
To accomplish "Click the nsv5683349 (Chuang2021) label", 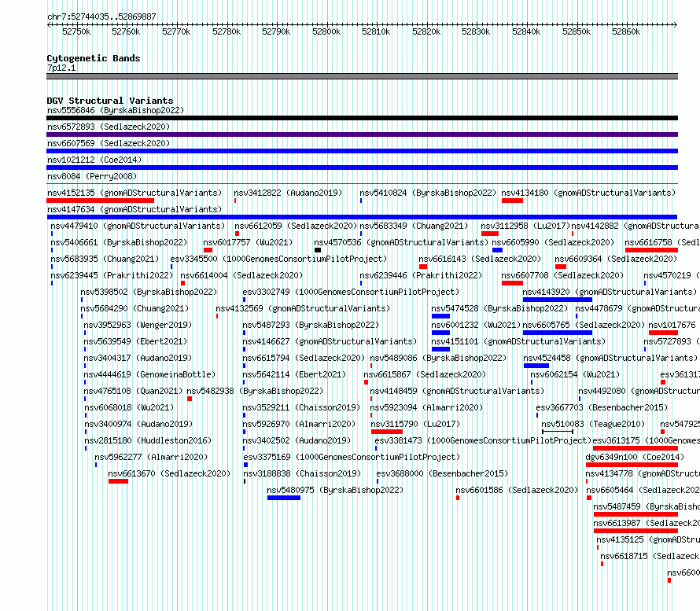I will [414, 226].
